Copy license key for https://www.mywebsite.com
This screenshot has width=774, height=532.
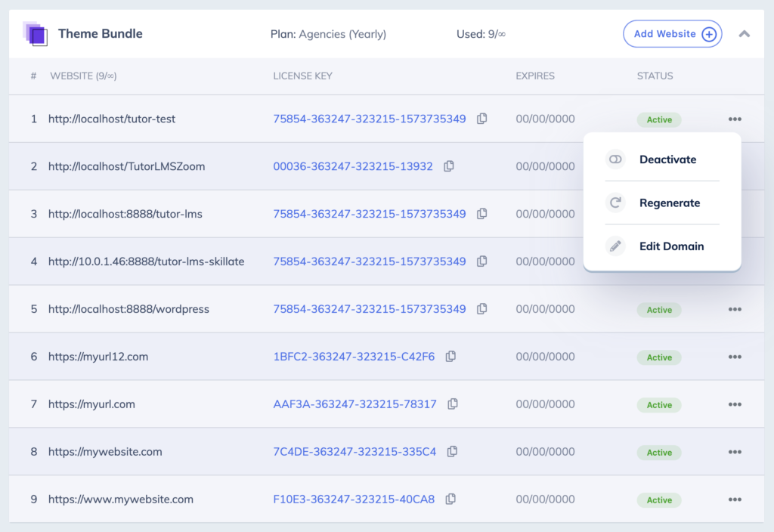450,499
